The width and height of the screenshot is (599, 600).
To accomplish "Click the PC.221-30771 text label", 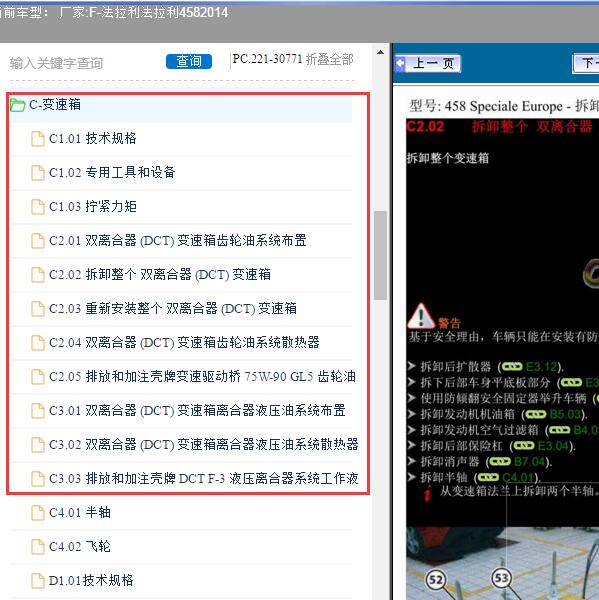I will click(x=268, y=59).
